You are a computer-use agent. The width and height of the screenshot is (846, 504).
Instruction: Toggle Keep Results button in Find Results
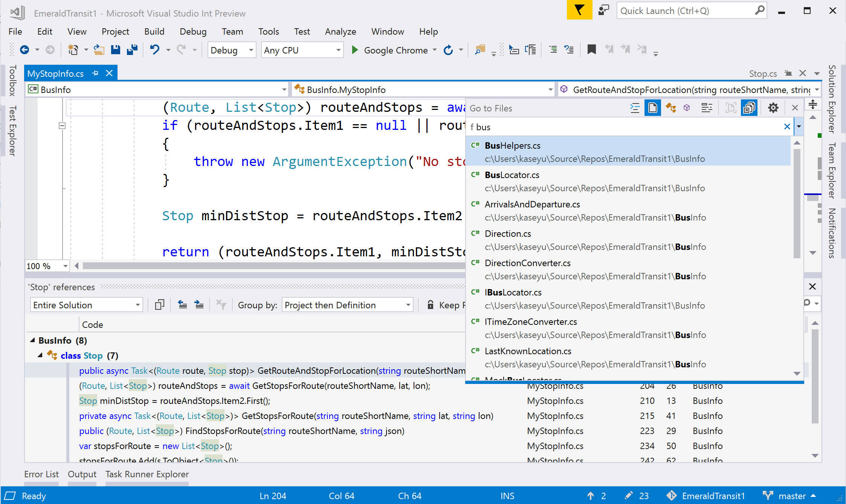click(431, 305)
